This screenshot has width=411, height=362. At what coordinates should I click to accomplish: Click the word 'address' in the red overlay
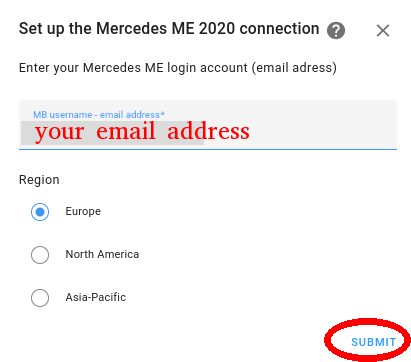click(x=209, y=131)
